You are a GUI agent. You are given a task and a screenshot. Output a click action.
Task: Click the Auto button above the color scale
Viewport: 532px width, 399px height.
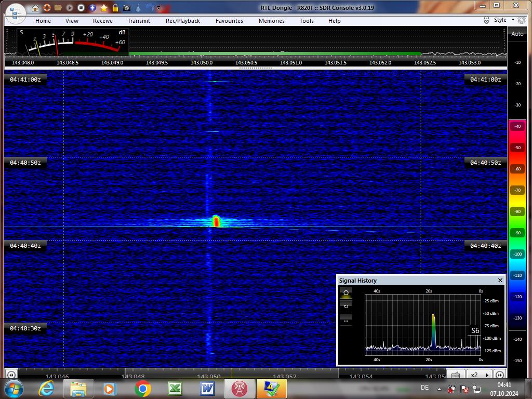(x=517, y=34)
